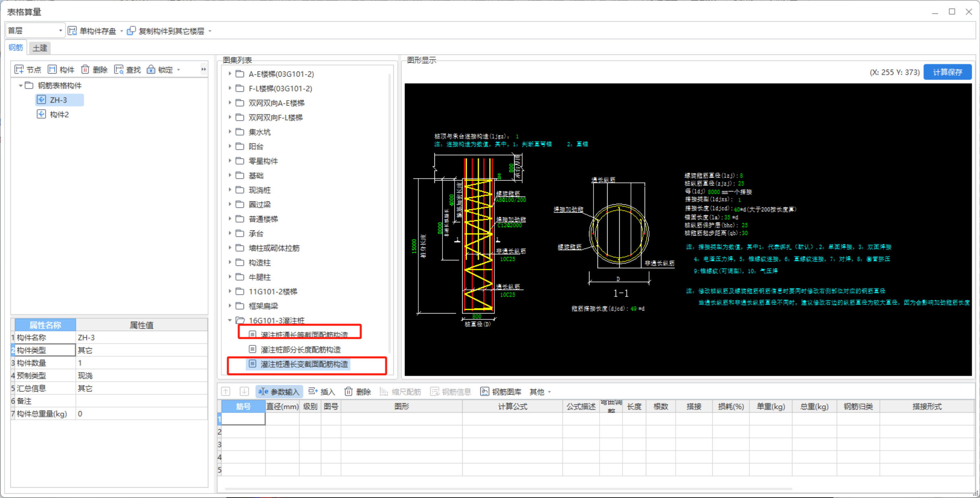The height and width of the screenshot is (498, 980).
Task: Maximize the 表格算量 window
Action: (x=952, y=12)
